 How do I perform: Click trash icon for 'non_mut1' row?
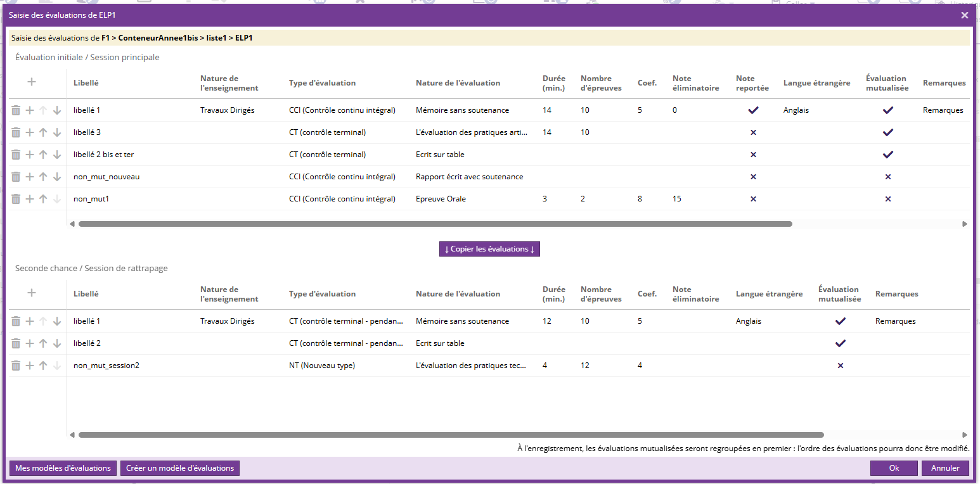pyautogui.click(x=16, y=199)
